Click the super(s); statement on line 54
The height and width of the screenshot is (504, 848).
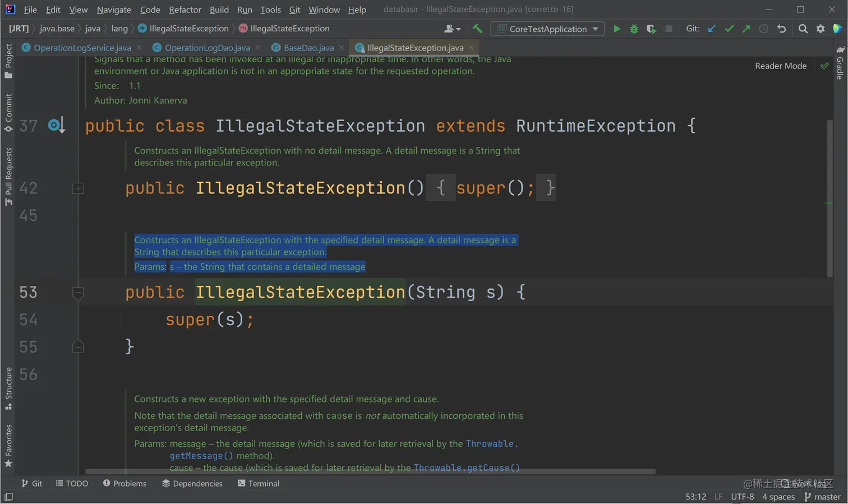(x=210, y=320)
